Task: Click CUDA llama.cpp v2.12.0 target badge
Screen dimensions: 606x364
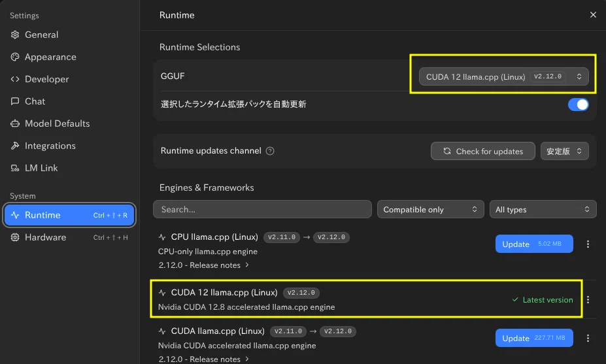Action: 338,331
